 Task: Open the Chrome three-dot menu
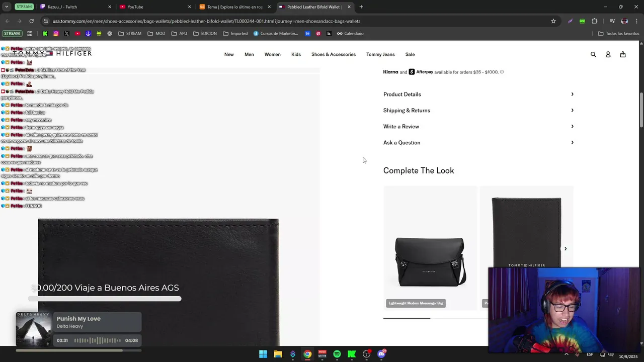636,21
